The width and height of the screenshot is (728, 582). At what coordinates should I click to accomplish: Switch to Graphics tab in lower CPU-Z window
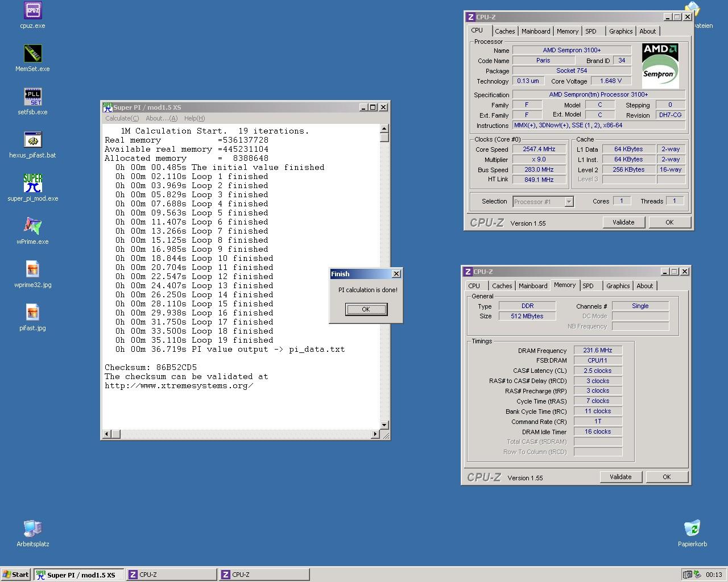(618, 286)
